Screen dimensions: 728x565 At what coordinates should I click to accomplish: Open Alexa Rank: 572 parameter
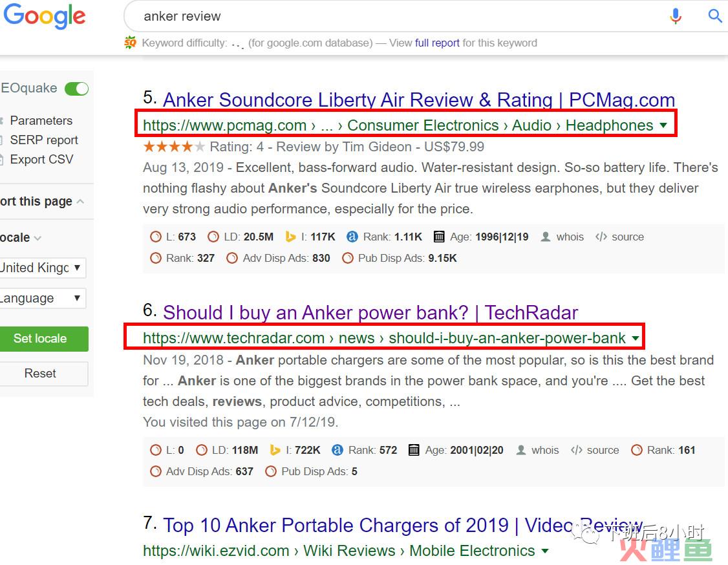(x=365, y=450)
